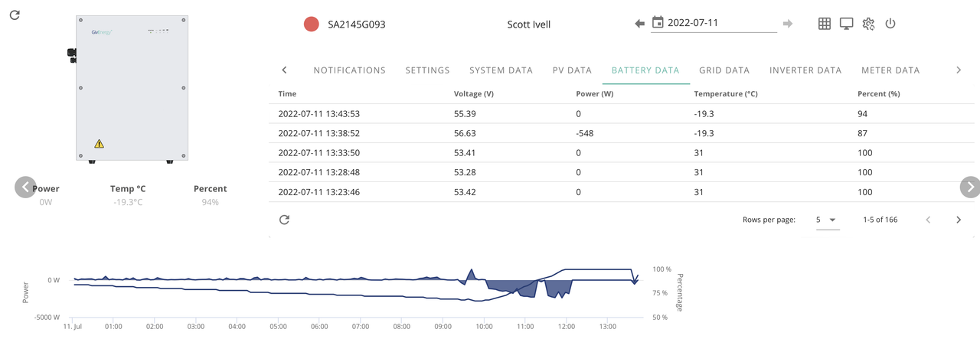This screenshot has height=339, width=980.
Task: Click the 87 percent value
Action: click(x=863, y=133)
